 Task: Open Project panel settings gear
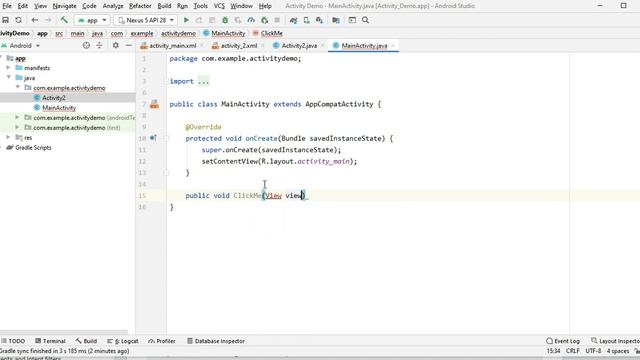(x=116, y=46)
